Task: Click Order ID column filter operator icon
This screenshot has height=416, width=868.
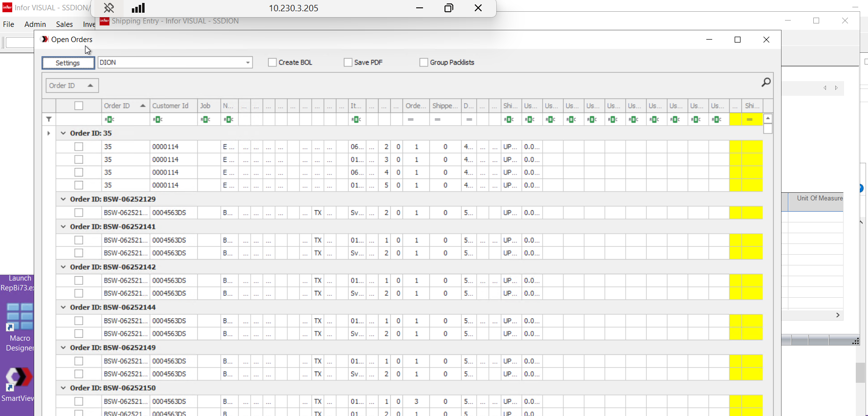Action: click(109, 119)
